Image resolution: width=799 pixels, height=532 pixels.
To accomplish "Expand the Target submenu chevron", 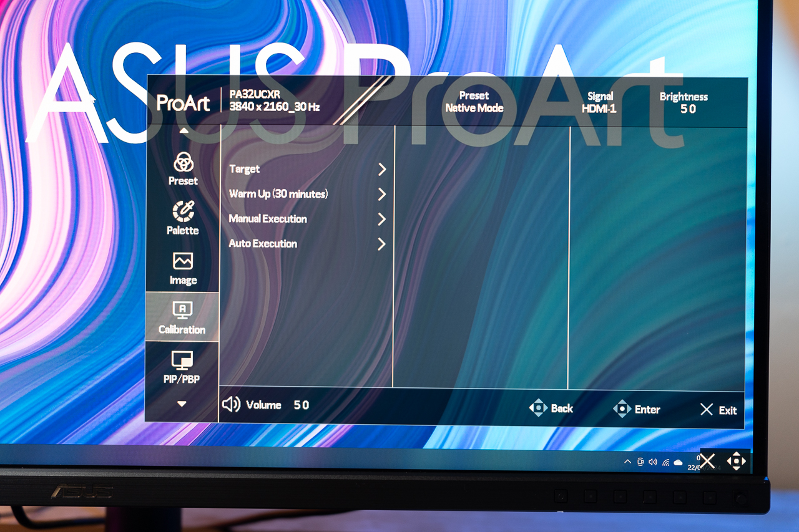I will [382, 169].
